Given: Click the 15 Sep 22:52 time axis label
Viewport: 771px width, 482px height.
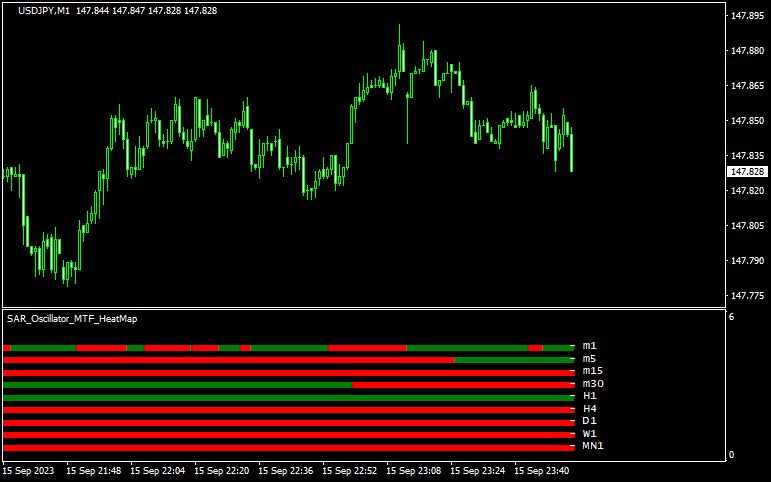Looking at the screenshot, I should coord(350,471).
